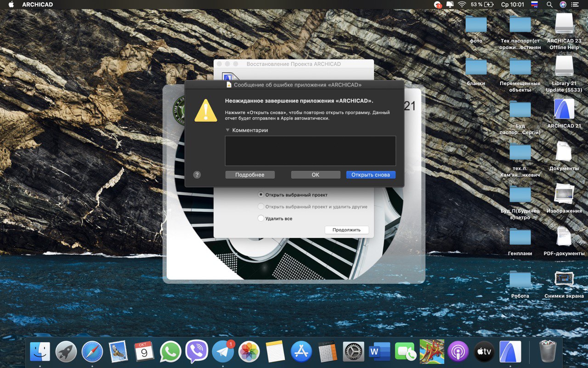The image size is (588, 368).
Task: Open Notification Center list icon
Action: pos(575,5)
